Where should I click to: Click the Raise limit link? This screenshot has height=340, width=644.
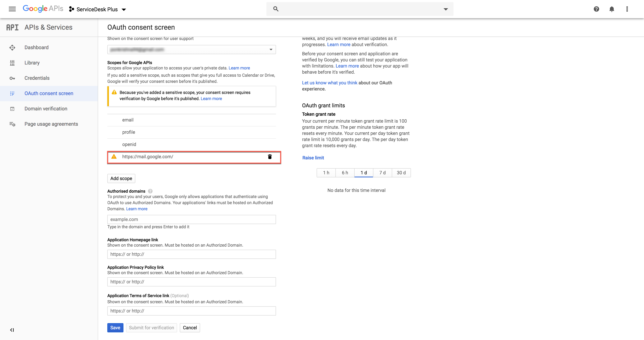coord(313,158)
